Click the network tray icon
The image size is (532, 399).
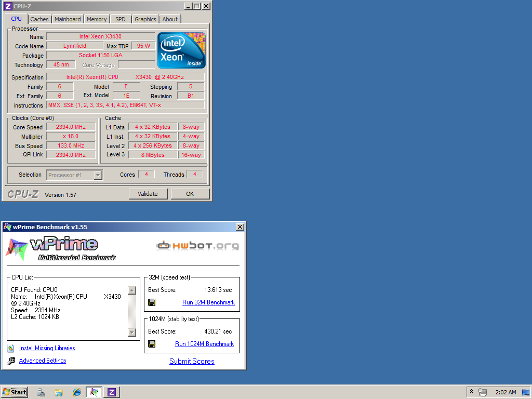(483, 392)
